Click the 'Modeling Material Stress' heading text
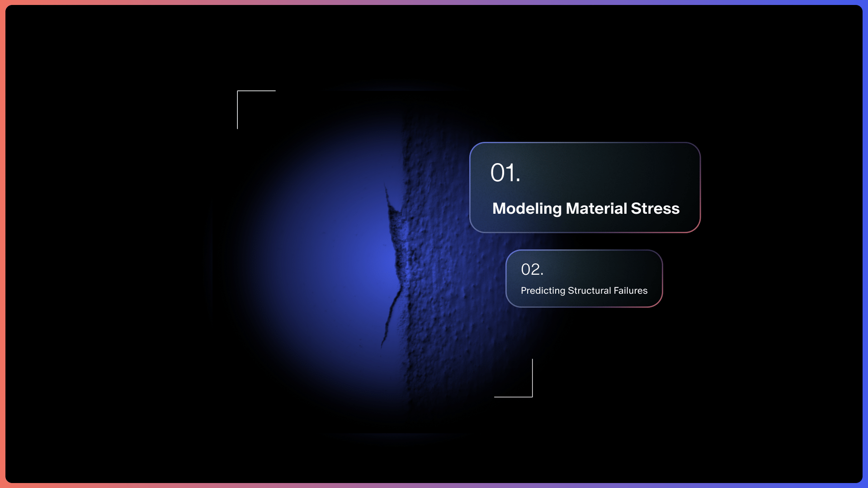This screenshot has height=488, width=868. (x=586, y=208)
